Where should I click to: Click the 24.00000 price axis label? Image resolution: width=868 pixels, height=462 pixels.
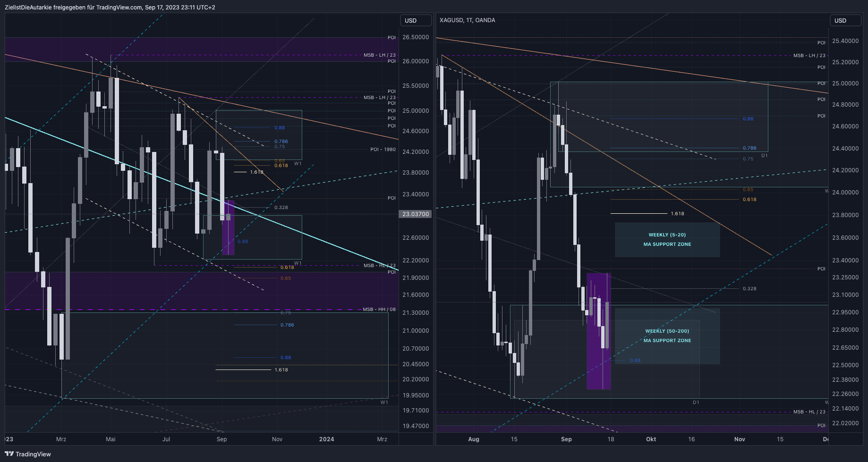coord(845,193)
